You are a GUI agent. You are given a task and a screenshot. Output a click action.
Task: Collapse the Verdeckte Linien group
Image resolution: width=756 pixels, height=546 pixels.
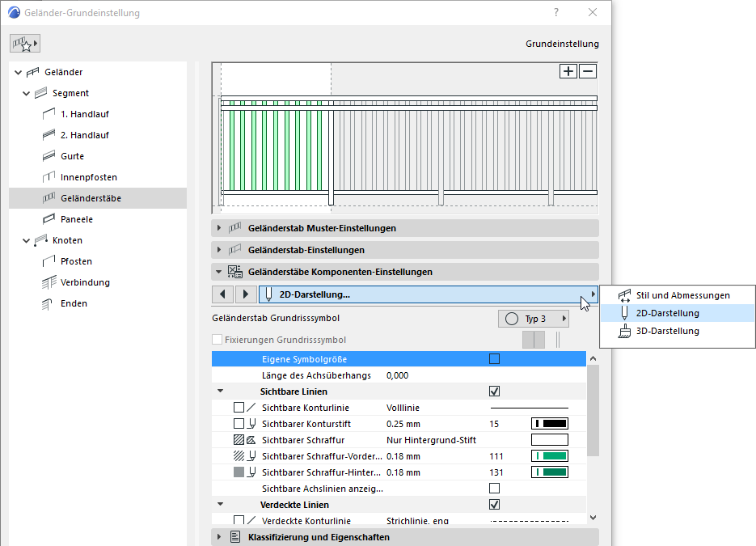pyautogui.click(x=221, y=505)
